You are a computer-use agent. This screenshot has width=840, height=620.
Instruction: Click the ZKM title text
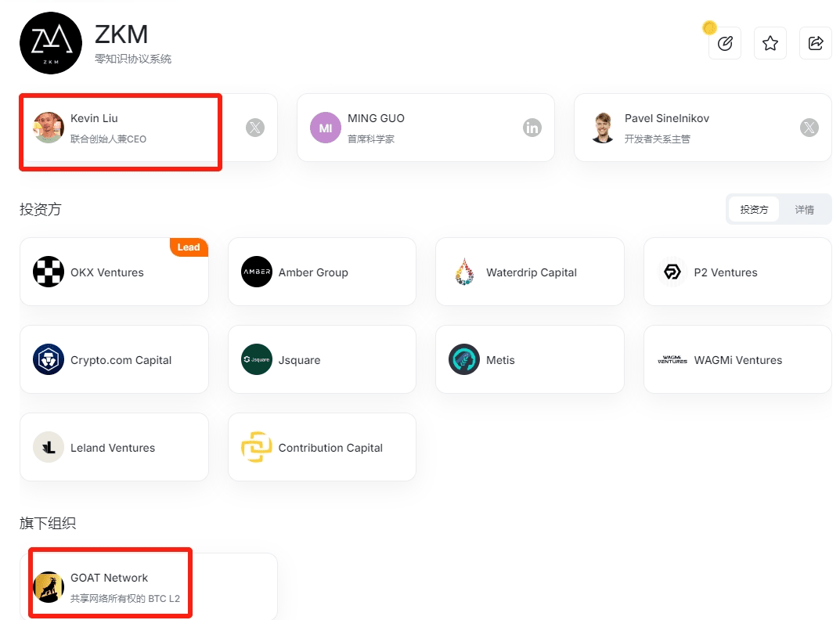(121, 34)
